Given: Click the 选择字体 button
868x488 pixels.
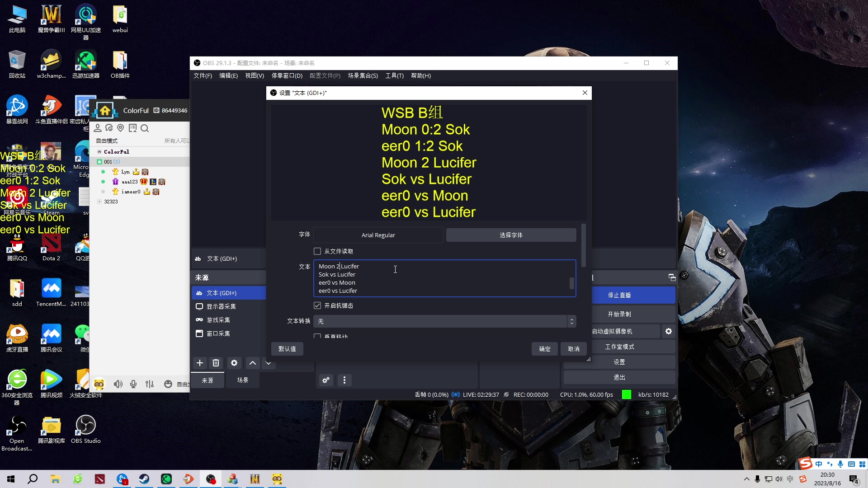Looking at the screenshot, I should tap(511, 235).
